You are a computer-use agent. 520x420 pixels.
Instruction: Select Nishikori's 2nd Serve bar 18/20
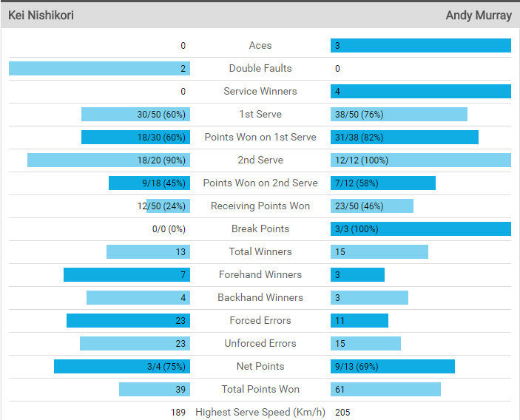(x=109, y=160)
